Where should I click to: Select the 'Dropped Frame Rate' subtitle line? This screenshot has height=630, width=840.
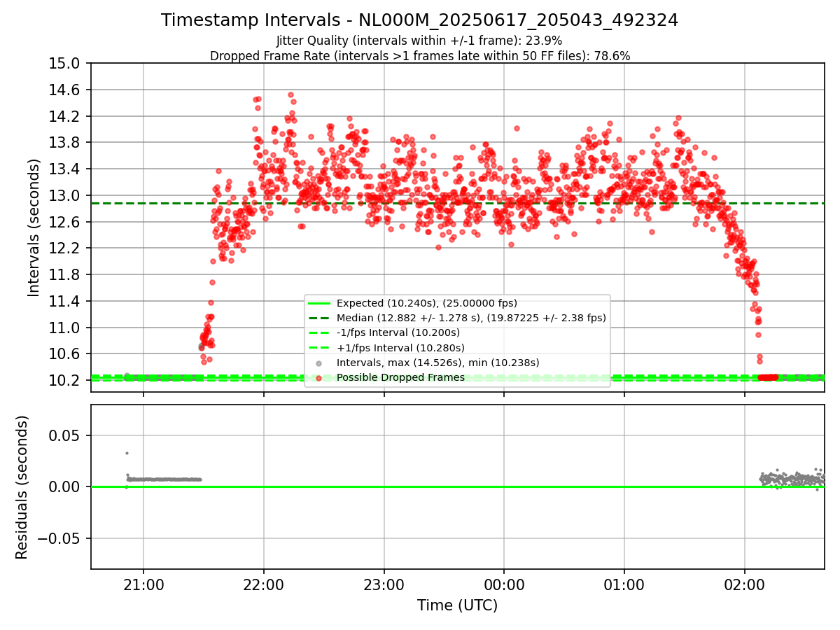419,56
